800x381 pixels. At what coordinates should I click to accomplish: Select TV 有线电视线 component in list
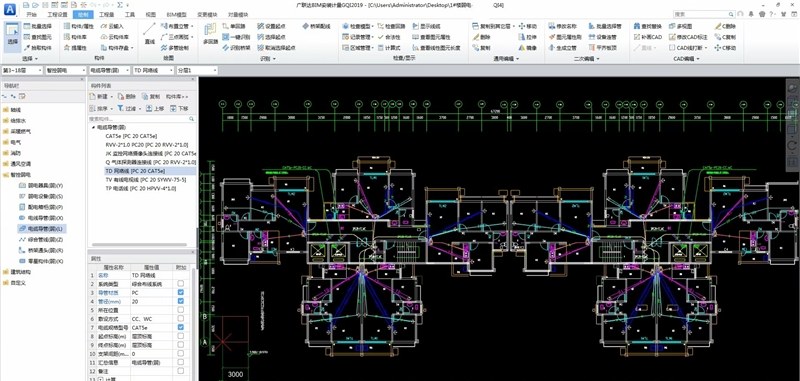(145, 180)
